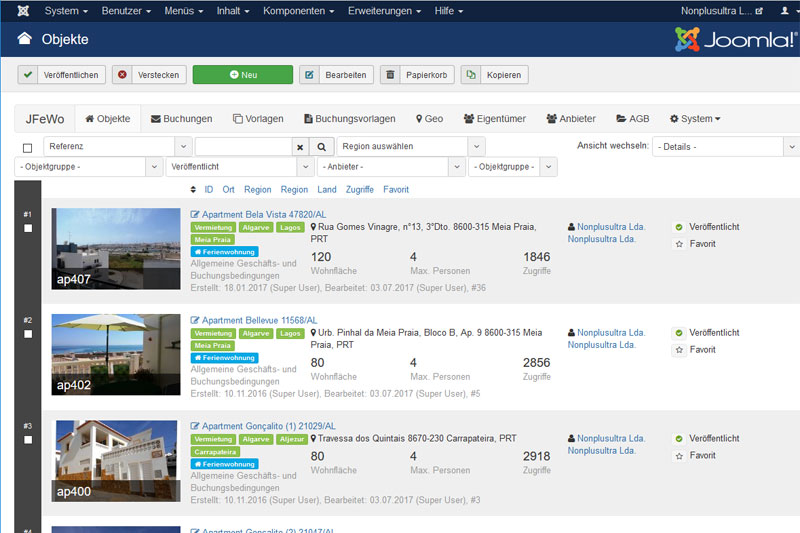Sort list by Favorit link
Screen dimensions: 800x533
pos(396,189)
